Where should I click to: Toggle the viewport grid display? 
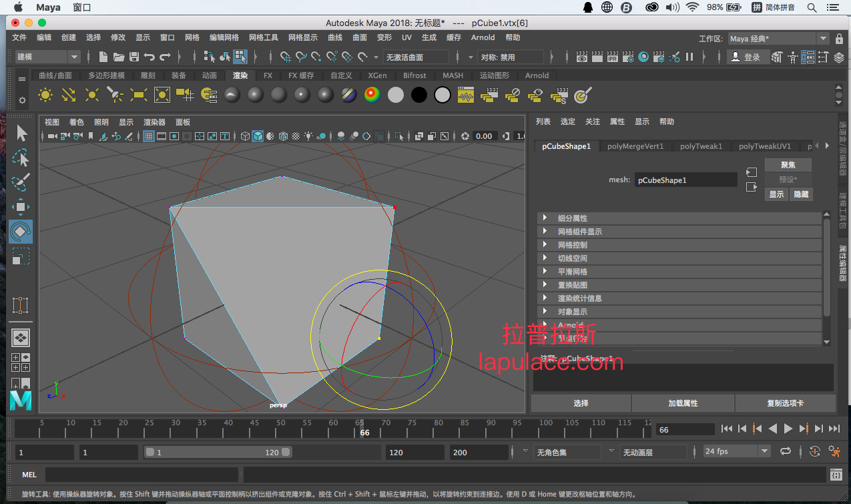(149, 136)
